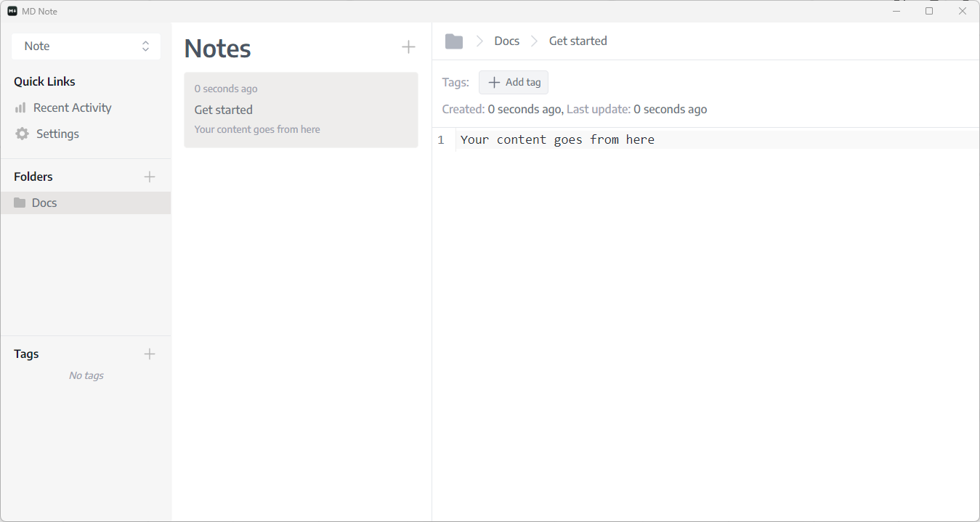Open the Note type dropdown
This screenshot has width=980, height=522.
click(86, 46)
